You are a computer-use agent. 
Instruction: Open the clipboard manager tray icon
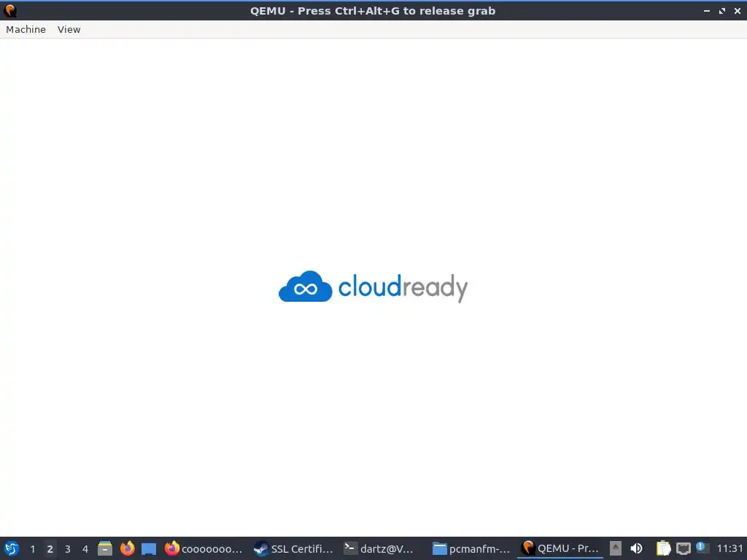663,548
